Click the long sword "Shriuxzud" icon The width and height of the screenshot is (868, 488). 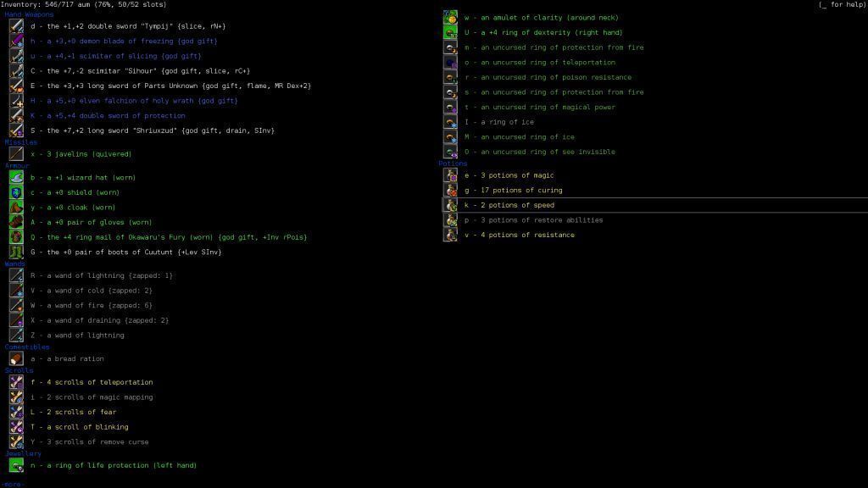click(16, 130)
